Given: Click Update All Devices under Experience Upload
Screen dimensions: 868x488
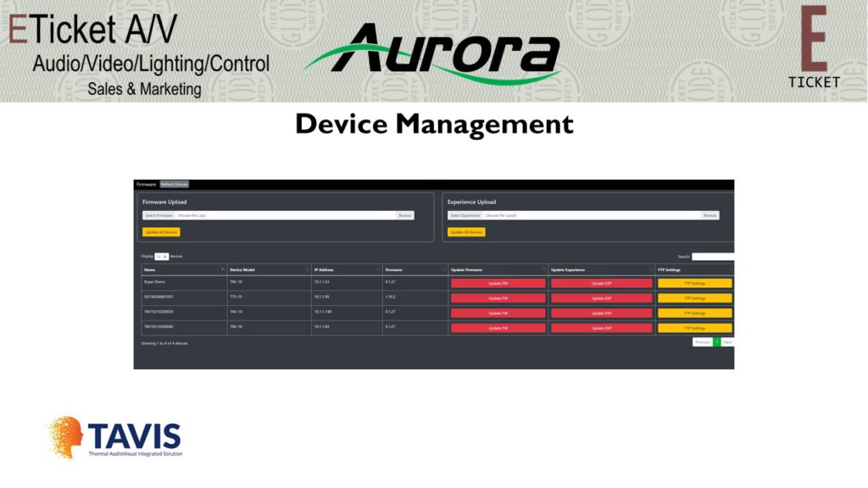Looking at the screenshot, I should [x=466, y=232].
